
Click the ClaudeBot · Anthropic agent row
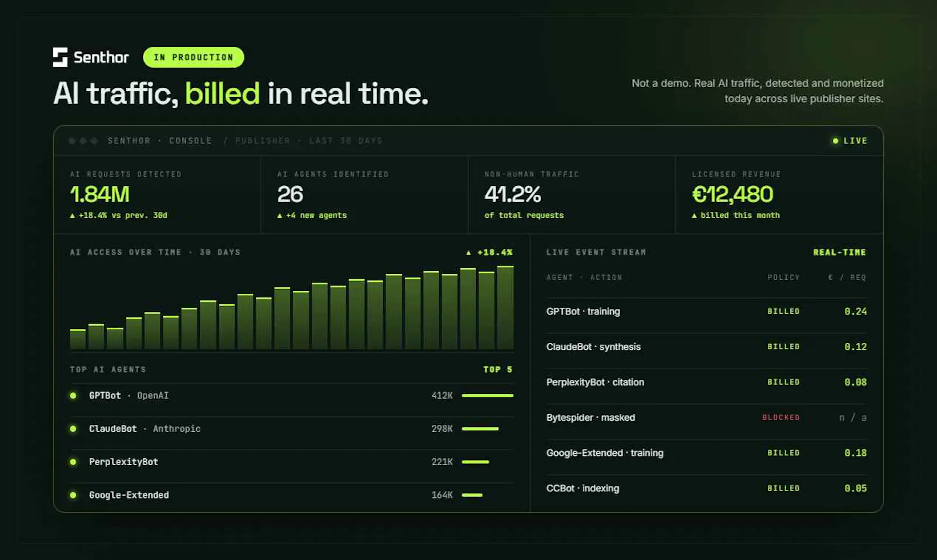[292, 429]
